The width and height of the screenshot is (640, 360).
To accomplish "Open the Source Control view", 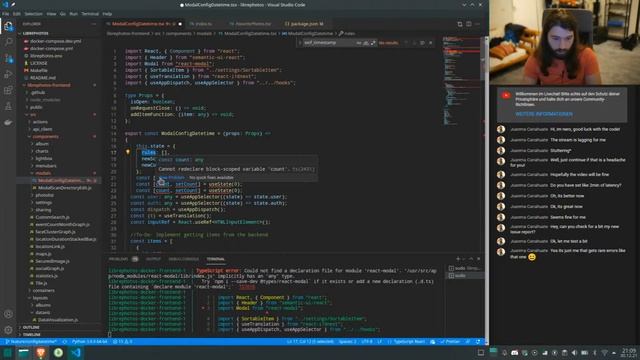I will [x=8, y=58].
